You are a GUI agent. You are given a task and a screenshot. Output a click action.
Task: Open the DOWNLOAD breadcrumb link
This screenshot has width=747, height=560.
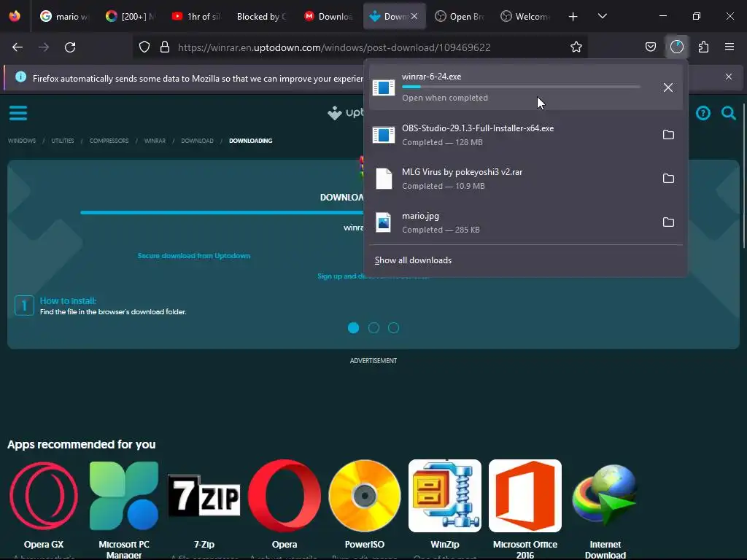click(x=197, y=141)
